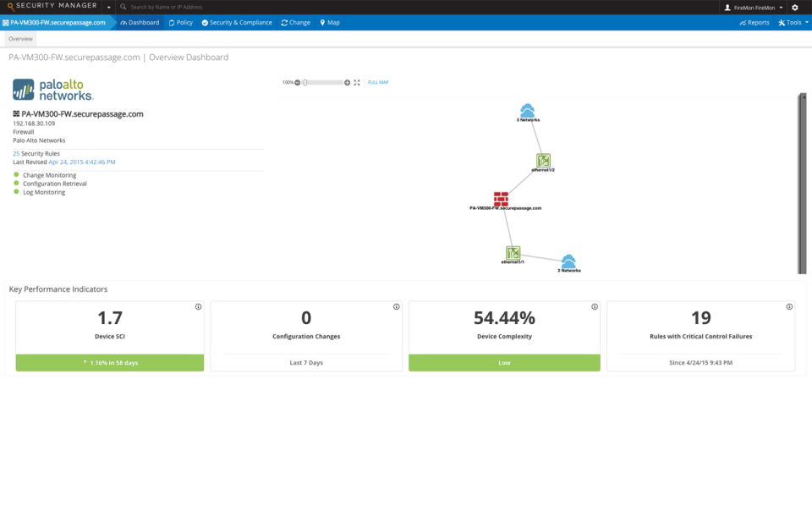Screen dimensions: 812x528
Task: Toggle map zoom out with minus control
Action: pos(296,82)
